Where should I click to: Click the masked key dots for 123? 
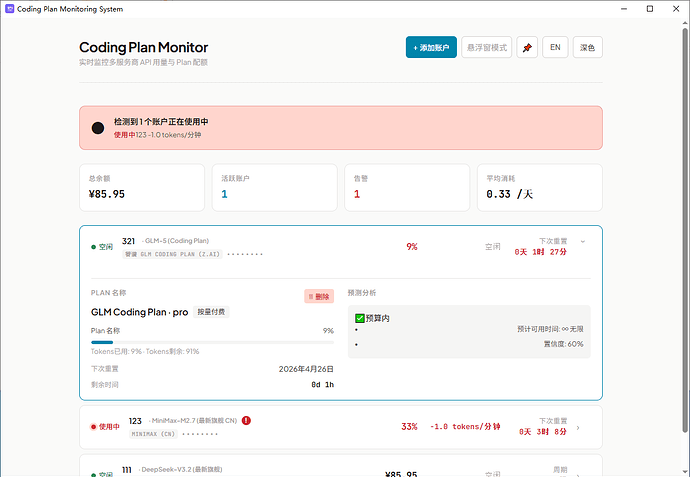(200, 434)
